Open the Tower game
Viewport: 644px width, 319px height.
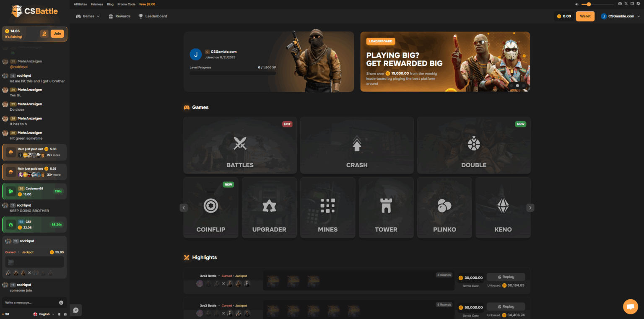point(386,207)
